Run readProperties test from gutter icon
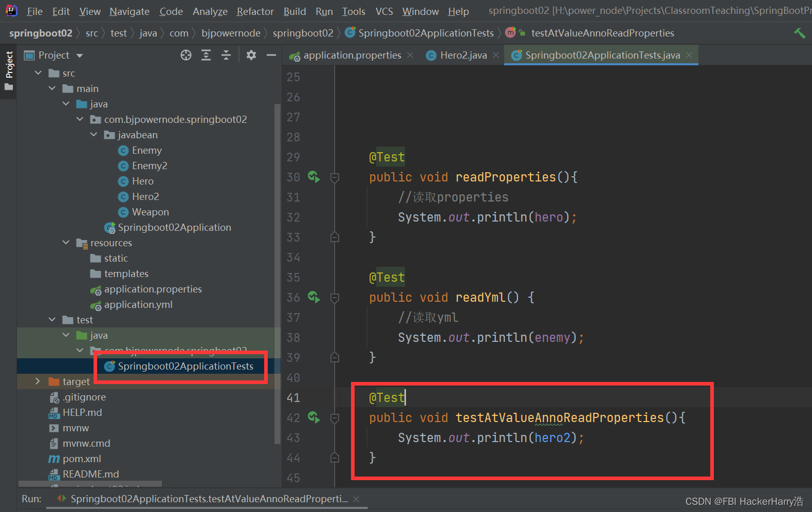 [313, 177]
